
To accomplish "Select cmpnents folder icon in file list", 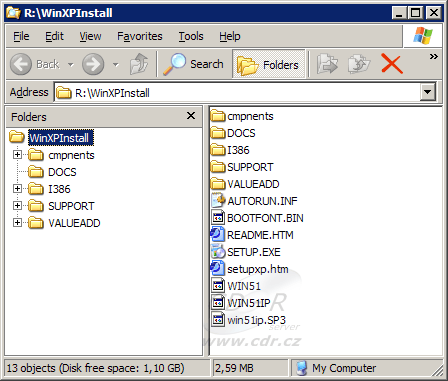I will pyautogui.click(x=218, y=116).
